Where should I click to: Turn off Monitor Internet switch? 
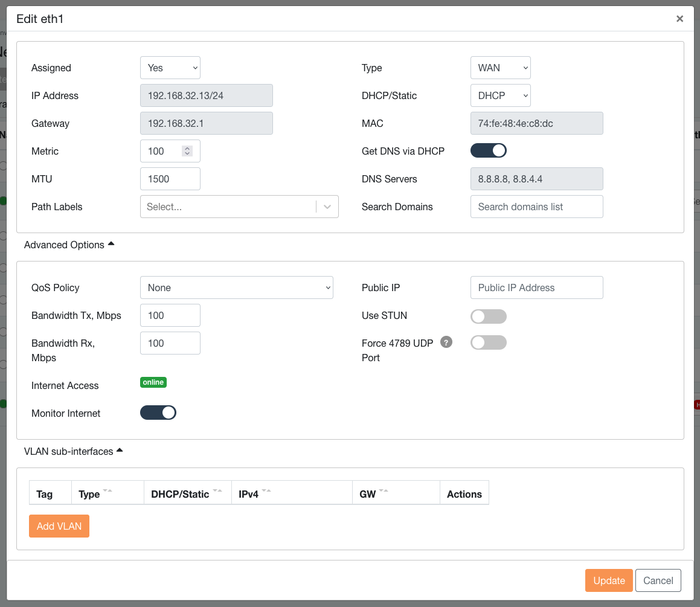pyautogui.click(x=158, y=413)
